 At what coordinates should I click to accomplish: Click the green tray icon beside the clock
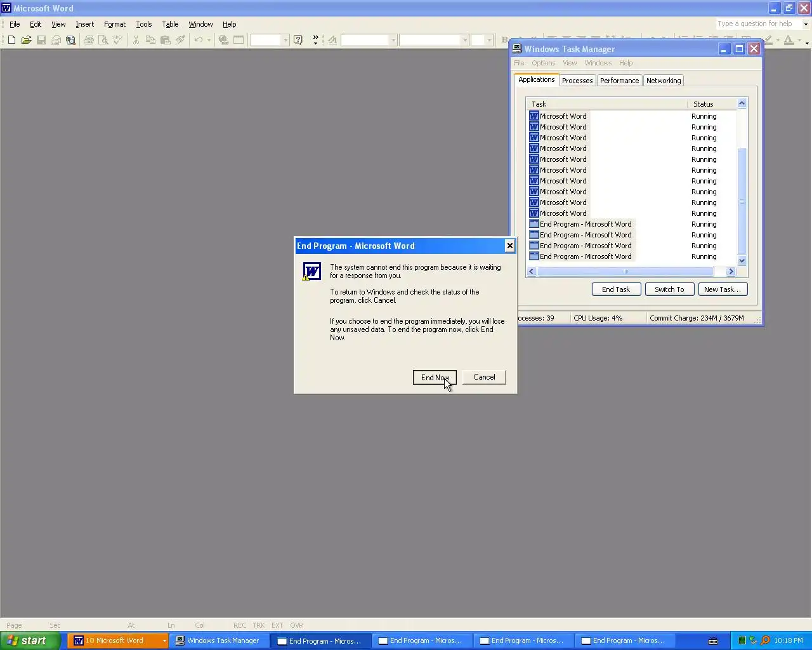[x=742, y=640]
